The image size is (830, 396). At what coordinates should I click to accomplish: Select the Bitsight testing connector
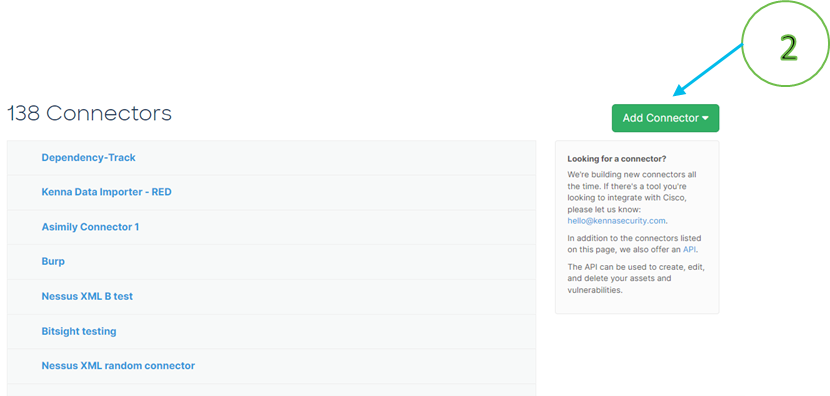tap(79, 331)
